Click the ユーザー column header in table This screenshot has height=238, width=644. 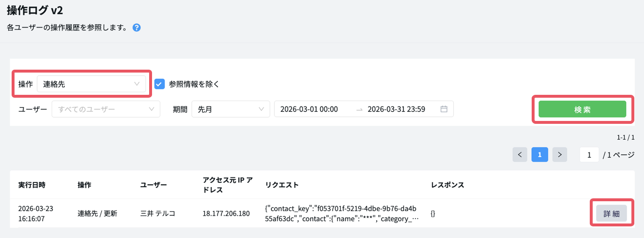pos(153,185)
